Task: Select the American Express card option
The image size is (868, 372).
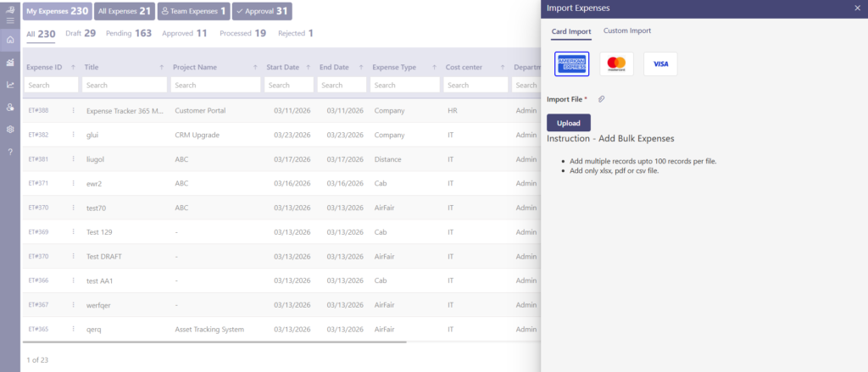Action: click(571, 64)
